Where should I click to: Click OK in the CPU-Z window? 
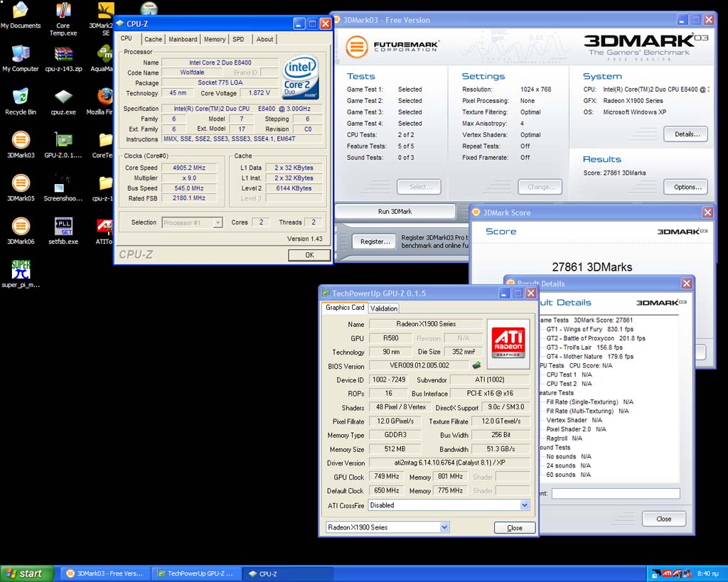coord(309,255)
